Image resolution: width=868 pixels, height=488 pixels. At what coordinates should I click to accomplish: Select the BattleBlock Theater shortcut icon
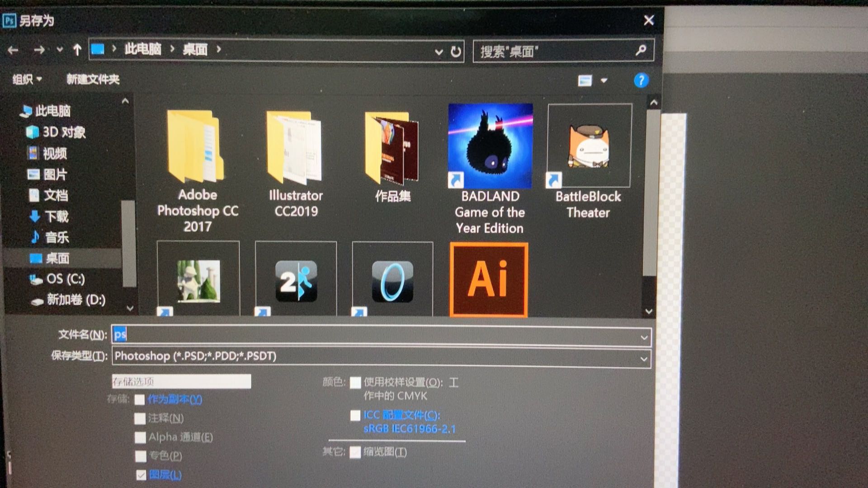[x=589, y=145]
